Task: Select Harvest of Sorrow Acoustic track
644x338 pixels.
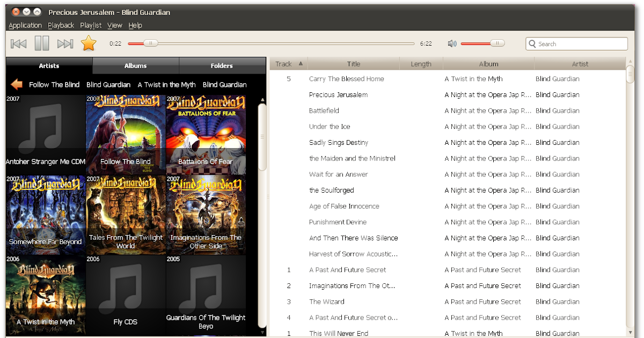Action: 448,254
